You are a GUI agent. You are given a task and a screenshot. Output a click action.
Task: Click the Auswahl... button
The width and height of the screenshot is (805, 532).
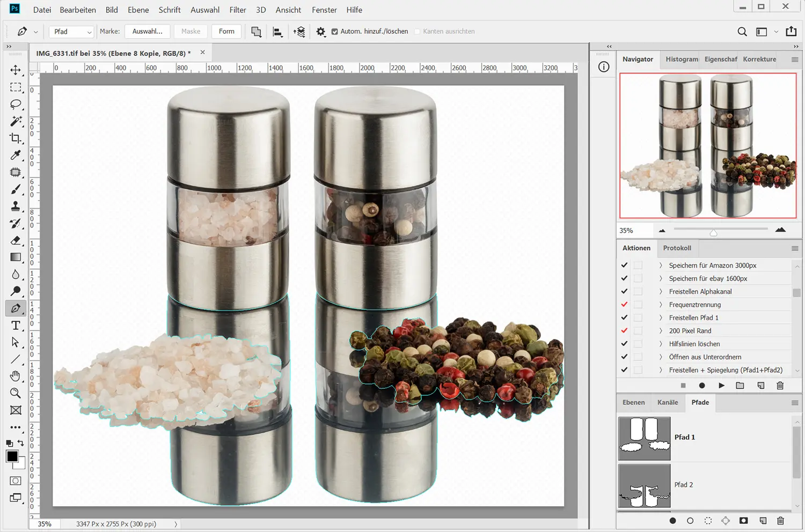147,32
